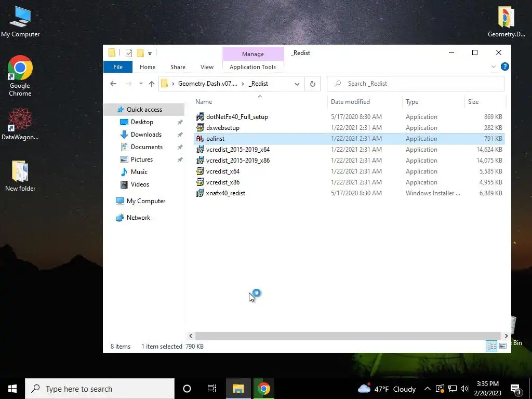The image size is (532, 399).
Task: Open Task View in the taskbar
Action: point(212,389)
